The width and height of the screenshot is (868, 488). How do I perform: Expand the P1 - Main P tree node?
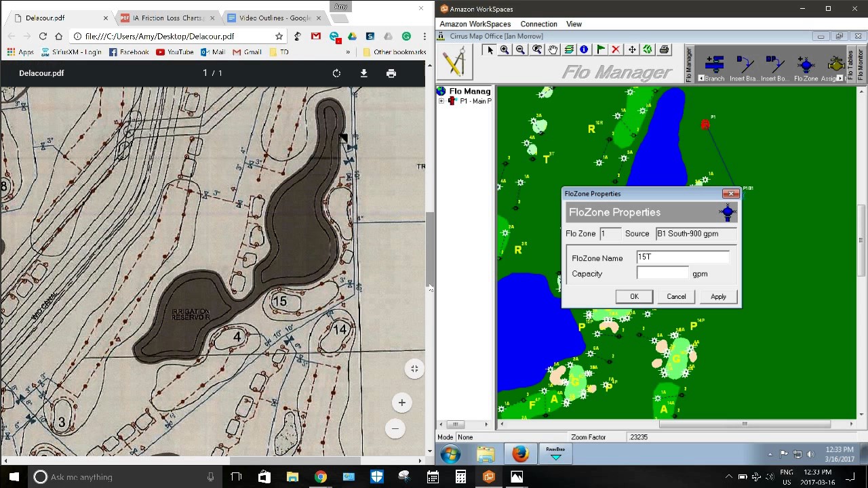pyautogui.click(x=441, y=101)
